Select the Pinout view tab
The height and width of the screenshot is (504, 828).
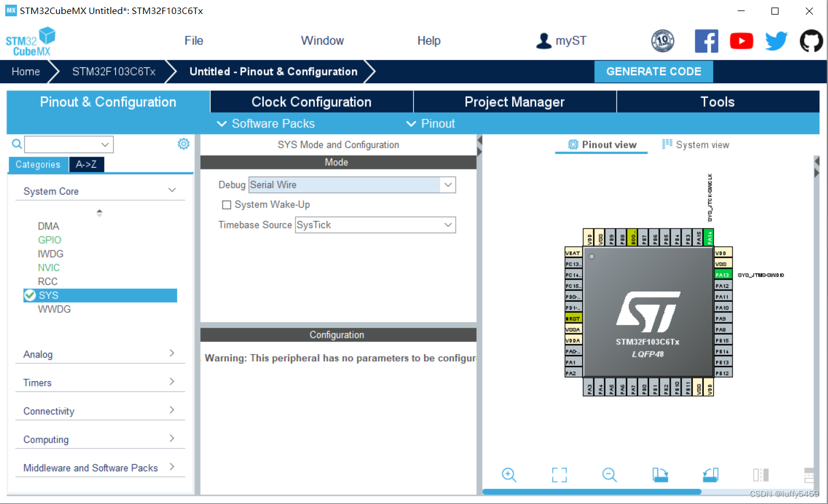point(602,145)
